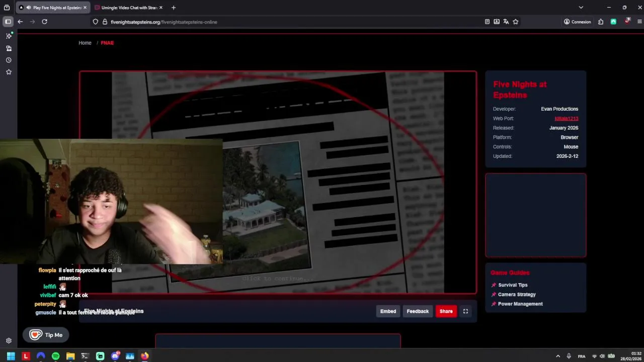644x362 pixels.
Task: Open killala1213 web port link
Action: [567, 119]
